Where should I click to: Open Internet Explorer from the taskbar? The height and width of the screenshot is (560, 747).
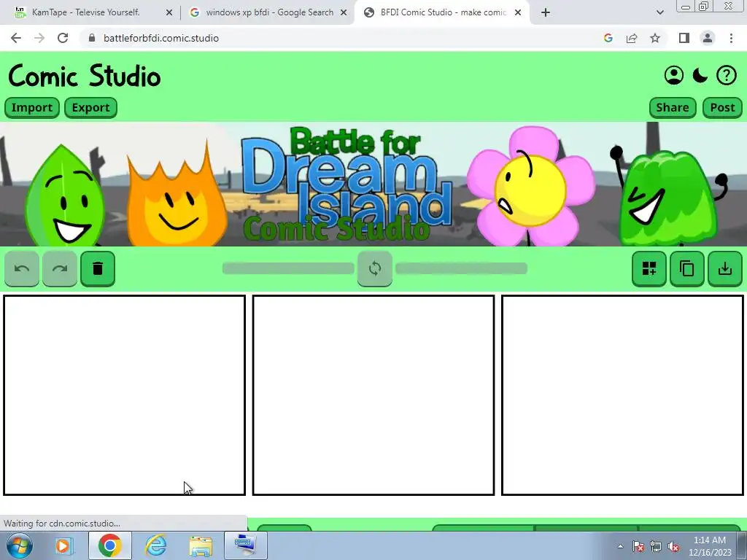[155, 545]
